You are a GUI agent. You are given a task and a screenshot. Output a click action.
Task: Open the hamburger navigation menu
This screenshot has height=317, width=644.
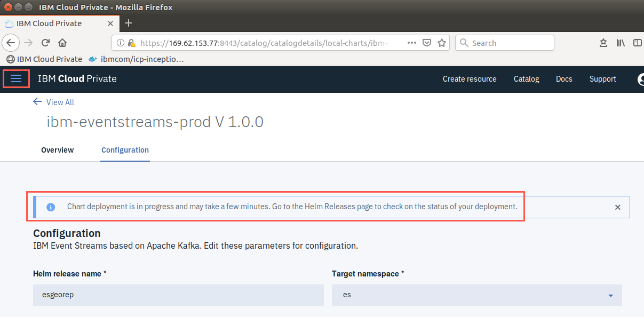16,78
